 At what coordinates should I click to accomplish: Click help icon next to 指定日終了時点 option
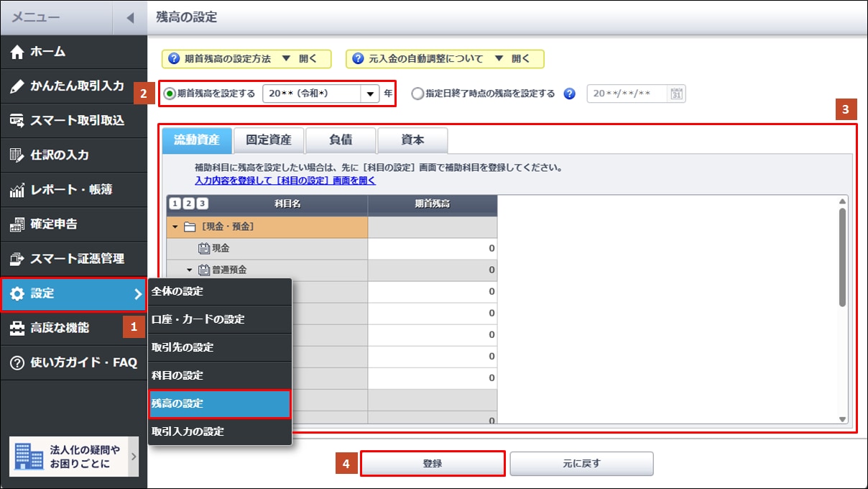[570, 93]
